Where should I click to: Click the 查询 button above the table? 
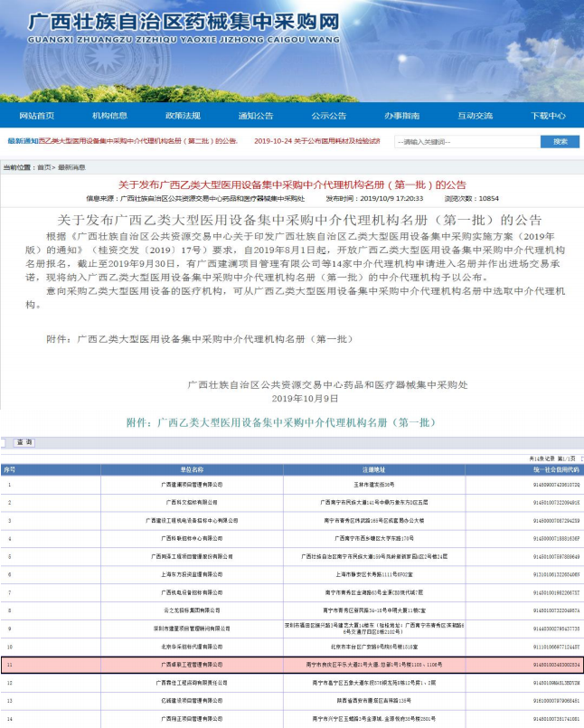(x=24, y=442)
